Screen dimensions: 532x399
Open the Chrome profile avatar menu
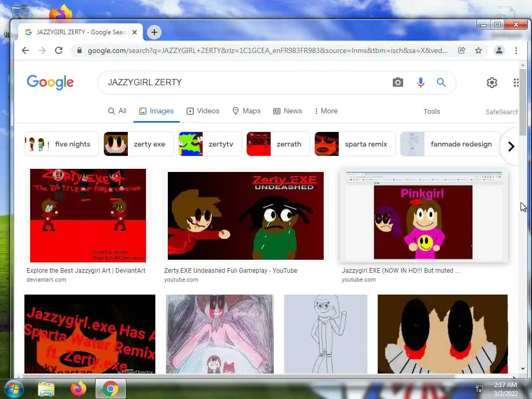(499, 50)
